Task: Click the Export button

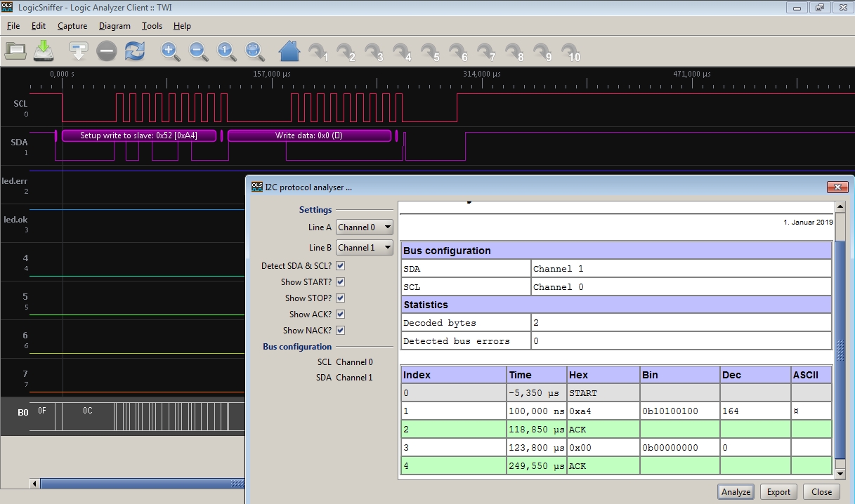Action: pos(778,492)
